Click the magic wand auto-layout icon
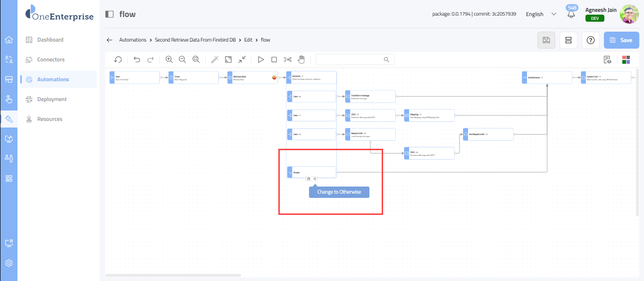 point(215,60)
